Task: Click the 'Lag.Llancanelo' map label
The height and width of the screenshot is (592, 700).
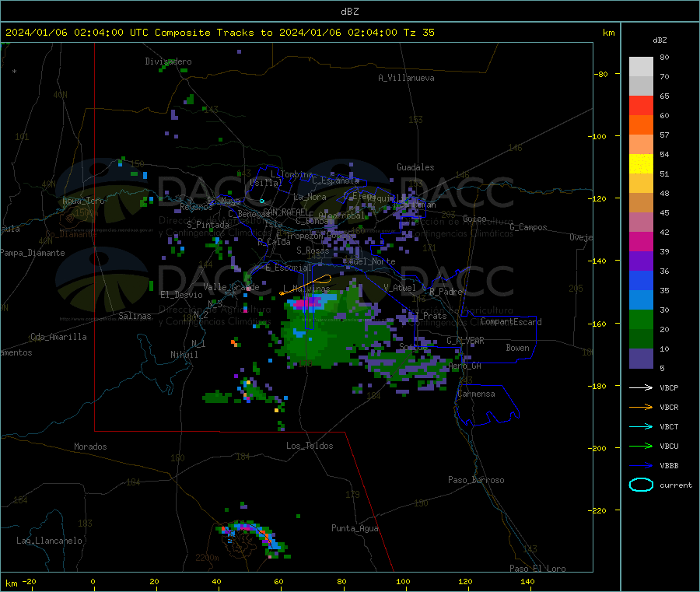Action: 49,541
